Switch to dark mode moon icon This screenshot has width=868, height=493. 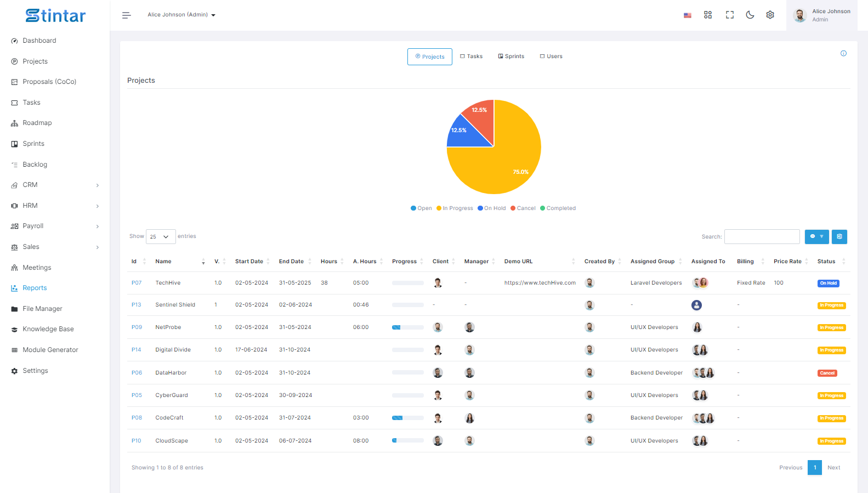(750, 15)
